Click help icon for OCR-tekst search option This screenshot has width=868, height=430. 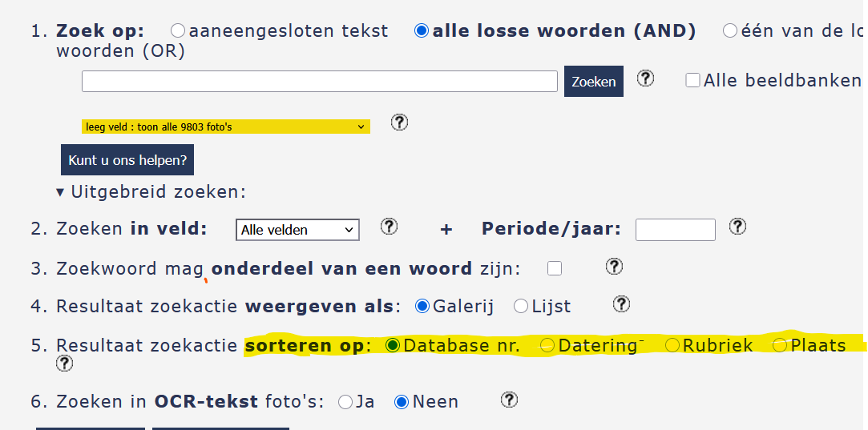pos(509,400)
